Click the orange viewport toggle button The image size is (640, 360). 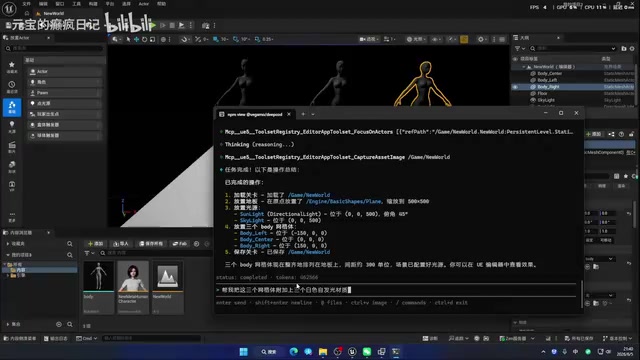tap(464, 39)
